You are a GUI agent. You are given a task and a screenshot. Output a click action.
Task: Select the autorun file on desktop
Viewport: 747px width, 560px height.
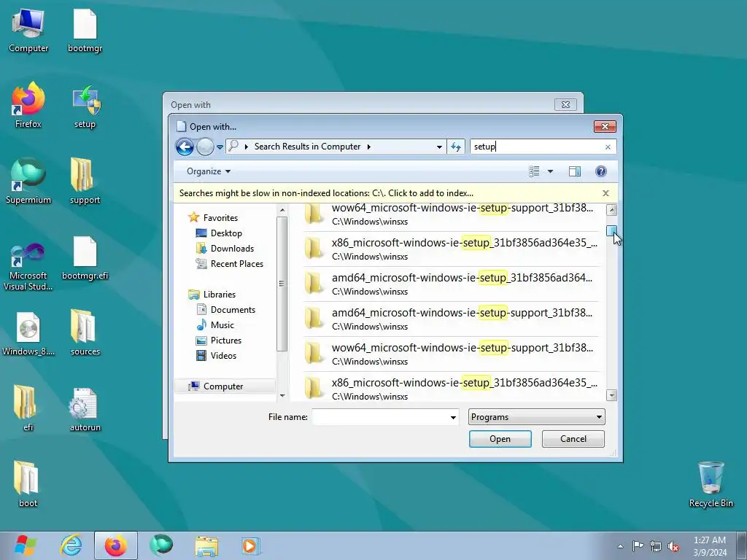tap(85, 410)
